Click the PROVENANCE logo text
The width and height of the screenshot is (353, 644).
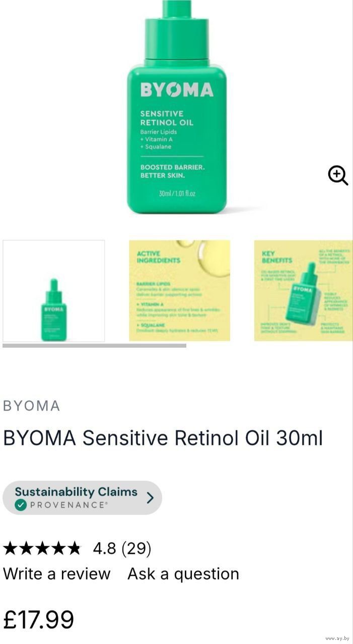pos(69,505)
